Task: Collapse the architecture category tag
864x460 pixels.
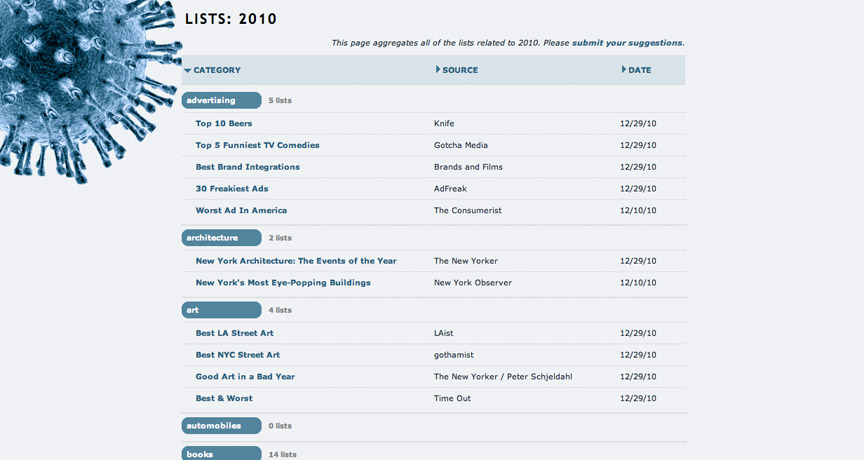Action: (x=222, y=238)
